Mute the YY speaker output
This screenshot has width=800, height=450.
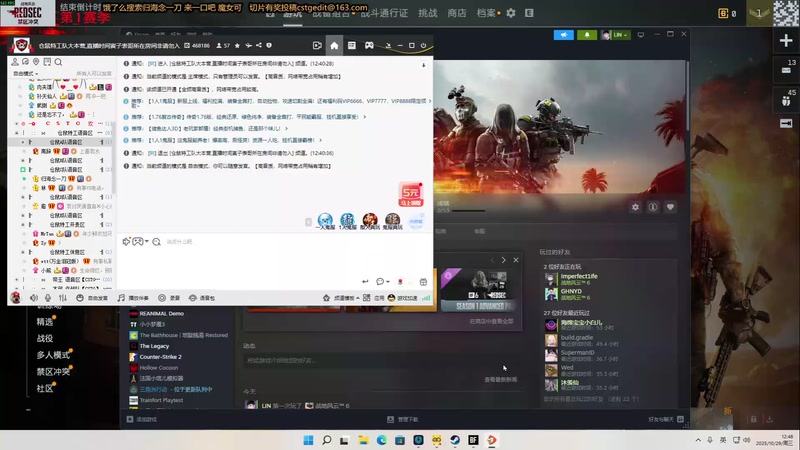click(x=34, y=297)
